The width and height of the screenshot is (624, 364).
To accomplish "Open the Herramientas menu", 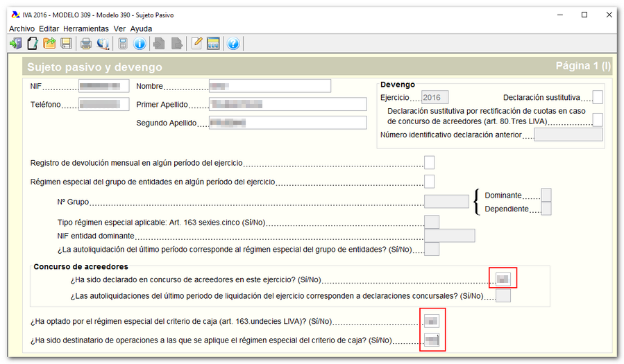I will (x=86, y=28).
